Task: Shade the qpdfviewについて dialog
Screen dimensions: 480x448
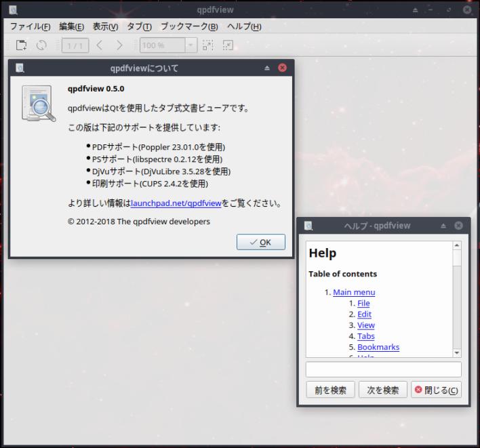Action: click(267, 68)
